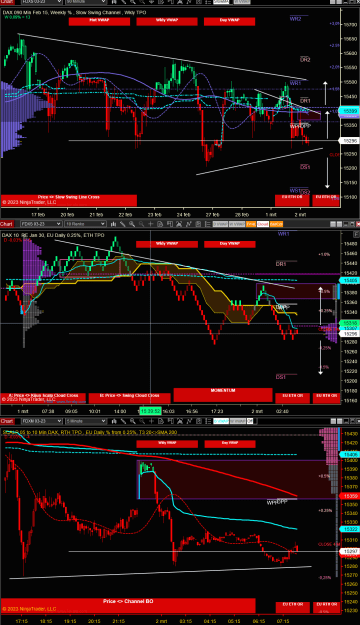This screenshot has width=360, height=625.
Task: Click the Off toggle in bottom toolbar
Action: coord(250,421)
